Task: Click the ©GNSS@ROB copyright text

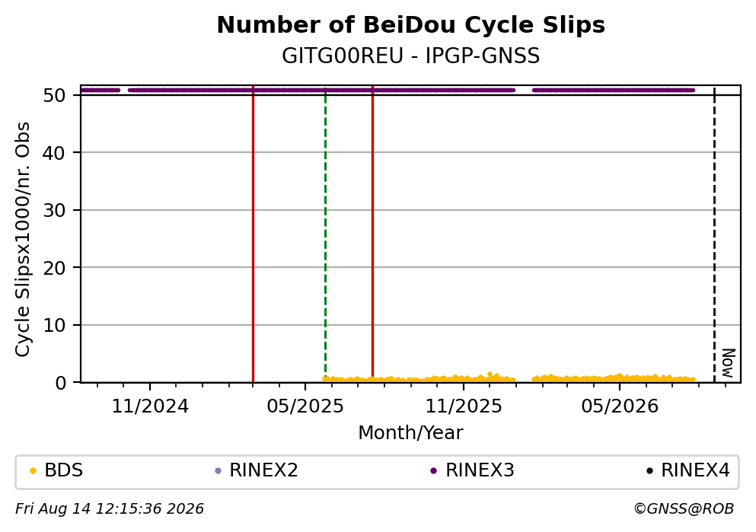Action: coord(684,509)
